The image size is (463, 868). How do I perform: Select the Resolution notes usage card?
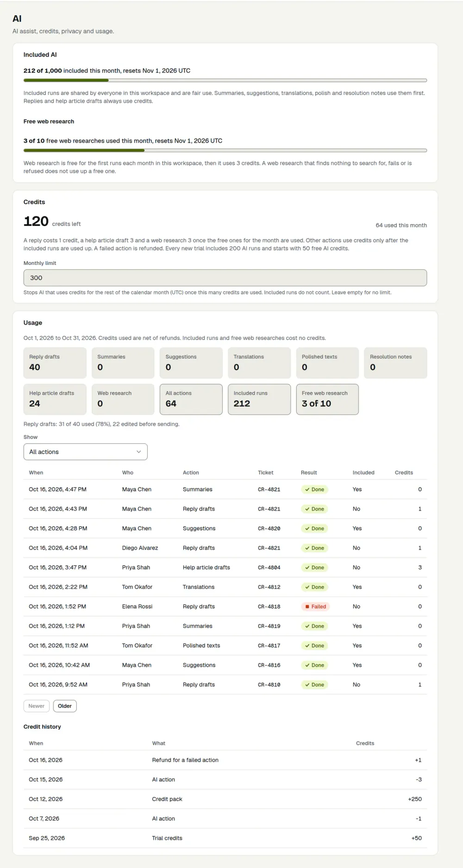395,363
